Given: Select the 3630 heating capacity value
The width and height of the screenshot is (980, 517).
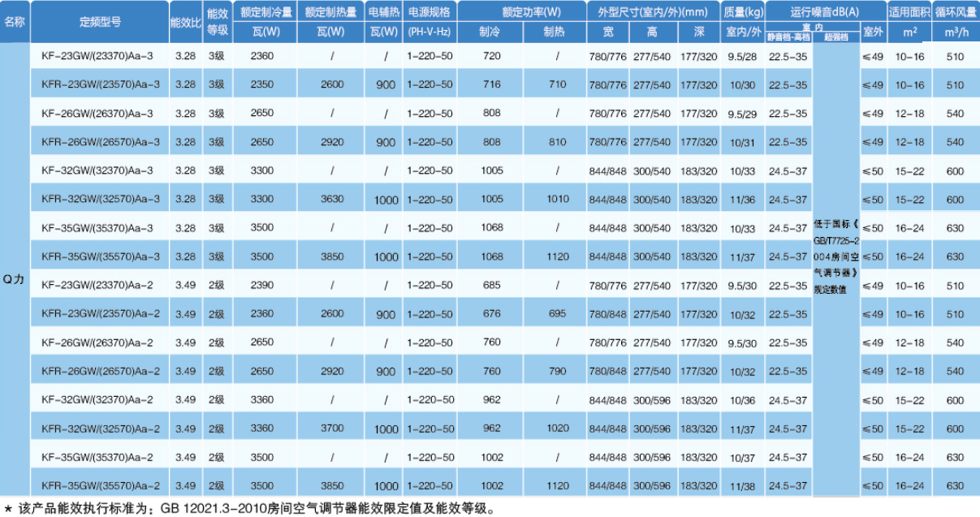Looking at the screenshot, I should pyautogui.click(x=331, y=199).
